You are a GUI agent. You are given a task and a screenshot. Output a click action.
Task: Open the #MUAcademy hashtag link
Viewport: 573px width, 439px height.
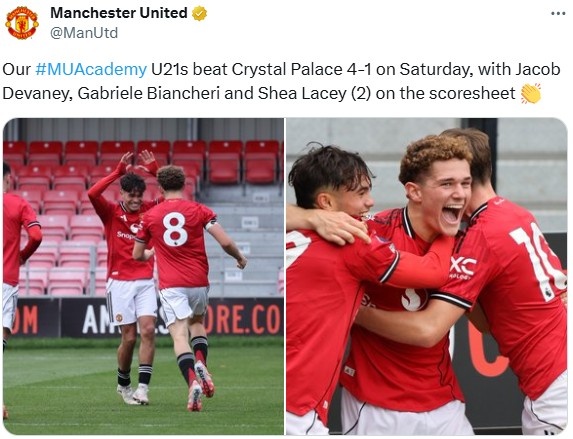coord(91,69)
